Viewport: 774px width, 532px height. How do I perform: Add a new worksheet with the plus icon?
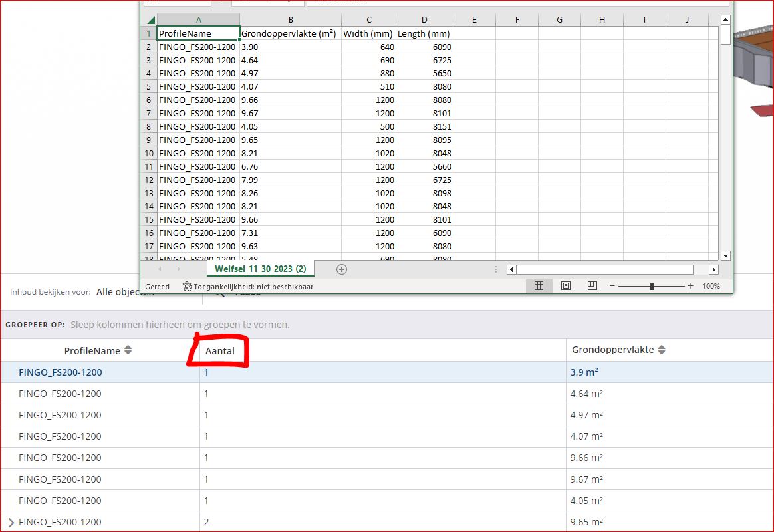342,269
